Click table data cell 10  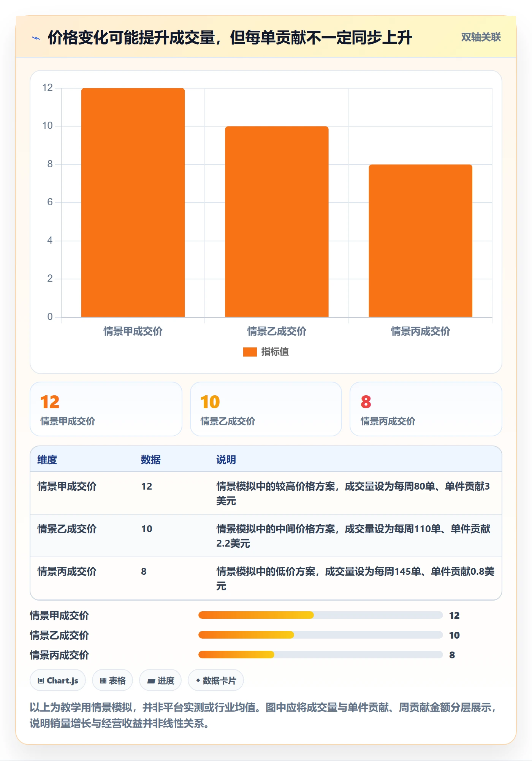click(147, 529)
